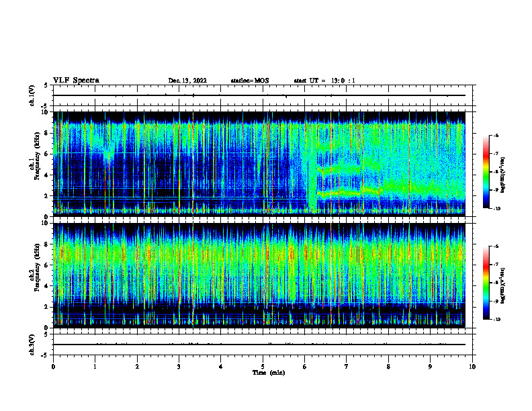The image size is (532, 411).
Task: Select the date text "Dec. 13, 2022"
Action: pos(187,81)
